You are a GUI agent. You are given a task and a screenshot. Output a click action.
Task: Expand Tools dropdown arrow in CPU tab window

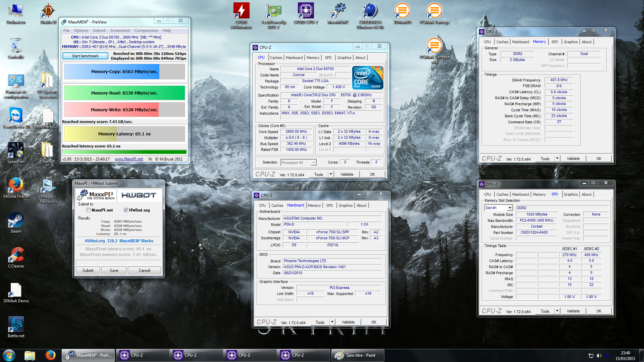click(331, 174)
